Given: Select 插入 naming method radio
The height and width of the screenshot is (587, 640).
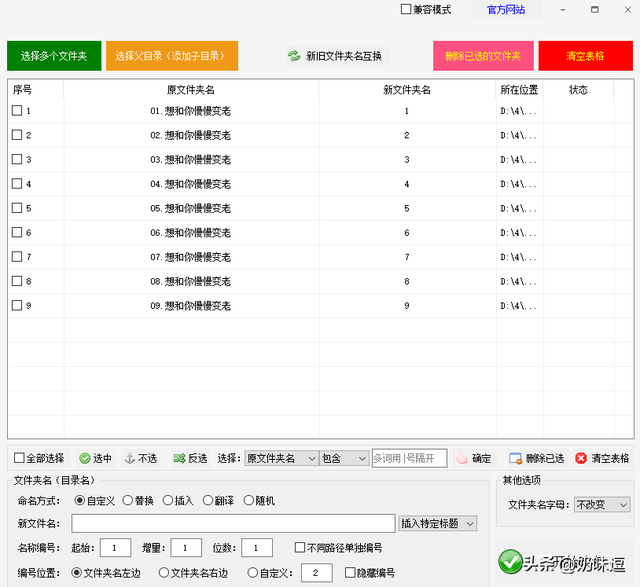Looking at the screenshot, I should point(168,500).
